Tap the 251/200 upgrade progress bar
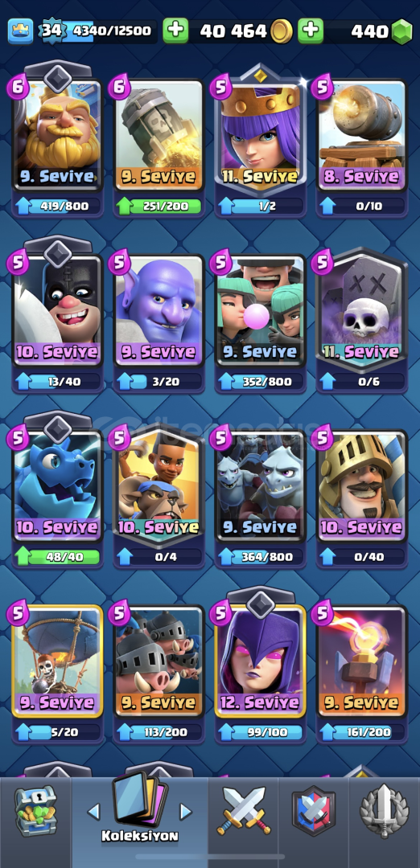 (x=159, y=207)
